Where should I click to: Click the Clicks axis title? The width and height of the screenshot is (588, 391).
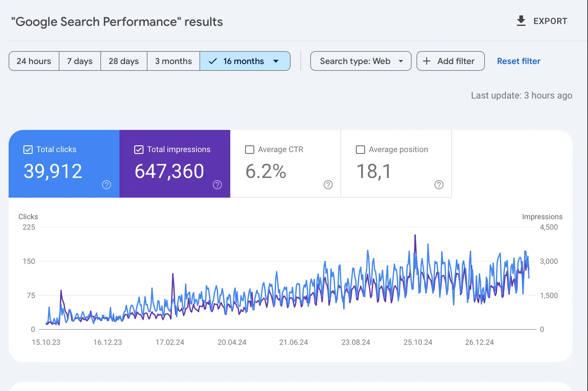28,217
